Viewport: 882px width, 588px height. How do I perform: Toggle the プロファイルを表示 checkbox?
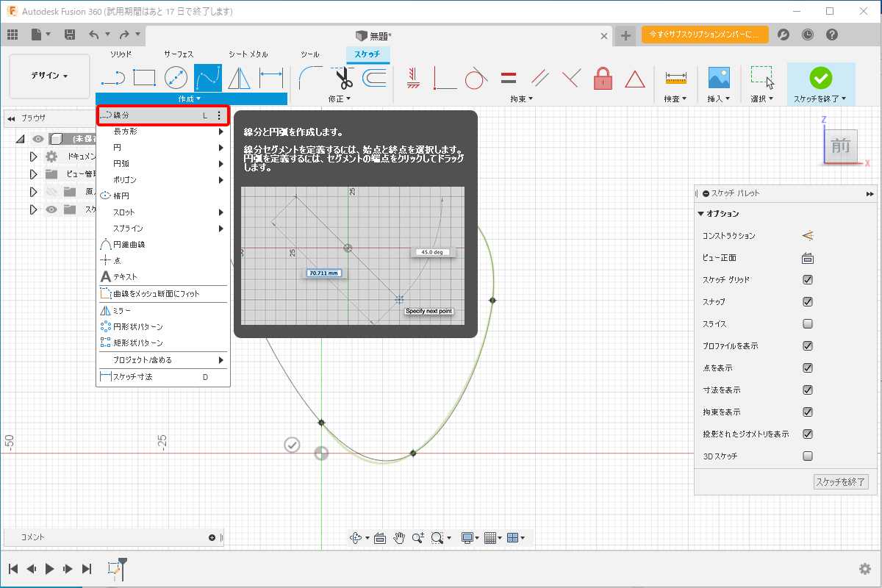click(808, 346)
